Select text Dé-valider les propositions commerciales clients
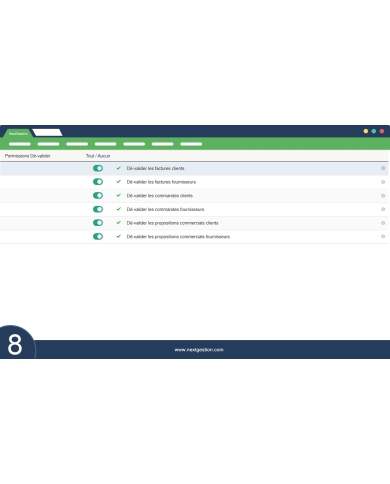 172,223
